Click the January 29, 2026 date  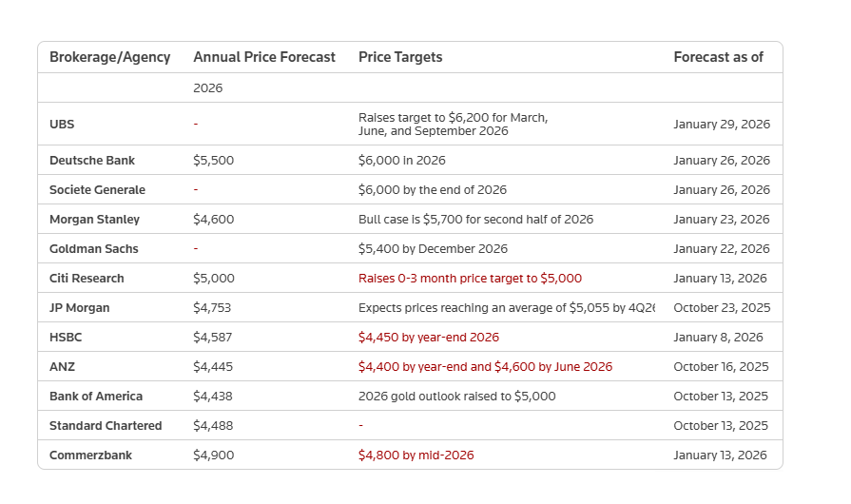(x=721, y=125)
